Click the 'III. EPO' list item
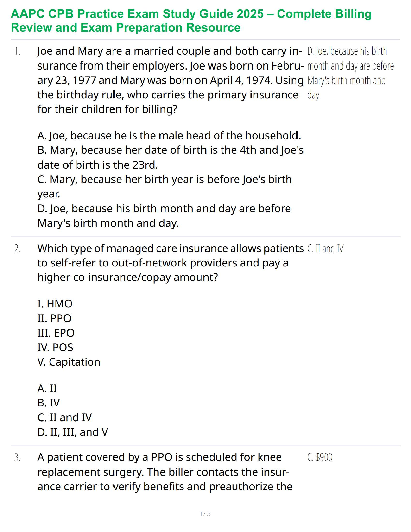 [x=56, y=333]
